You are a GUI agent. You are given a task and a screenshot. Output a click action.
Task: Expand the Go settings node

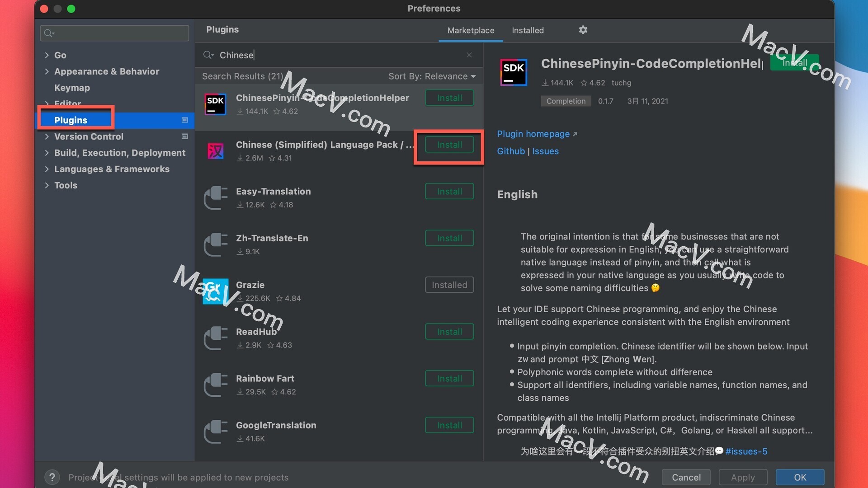(x=47, y=55)
